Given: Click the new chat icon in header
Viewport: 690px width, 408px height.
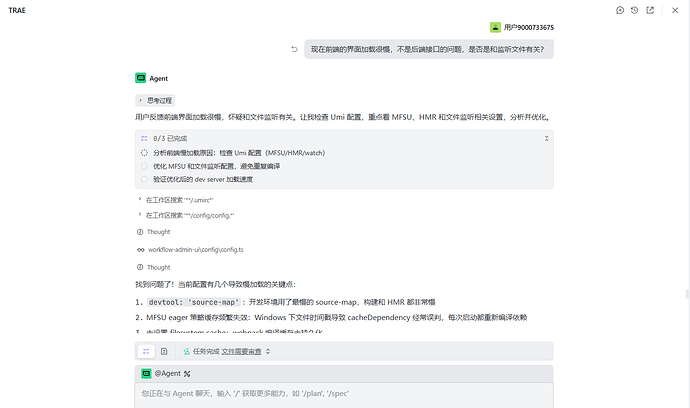Looking at the screenshot, I should click(620, 10).
